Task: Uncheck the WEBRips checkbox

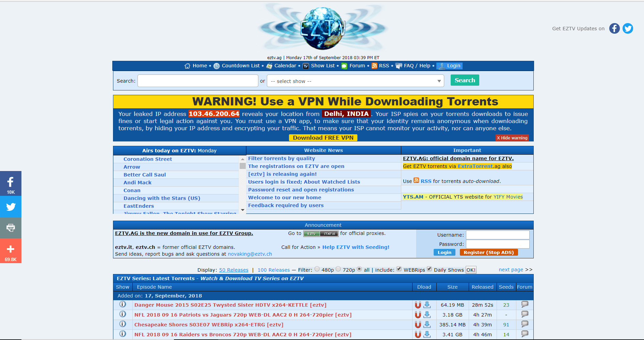Action: pyautogui.click(x=399, y=269)
